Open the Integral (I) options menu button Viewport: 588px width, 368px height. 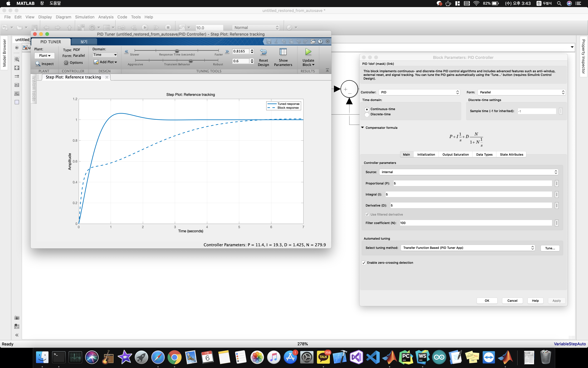557,194
